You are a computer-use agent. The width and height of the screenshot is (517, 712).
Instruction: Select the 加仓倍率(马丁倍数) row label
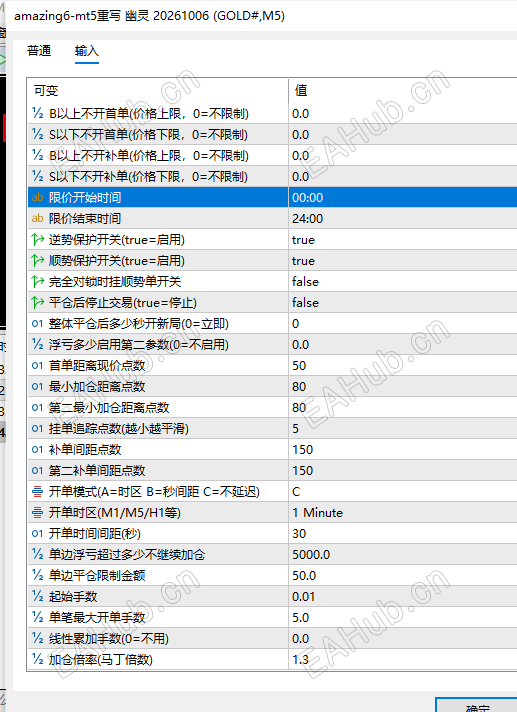click(x=101, y=659)
